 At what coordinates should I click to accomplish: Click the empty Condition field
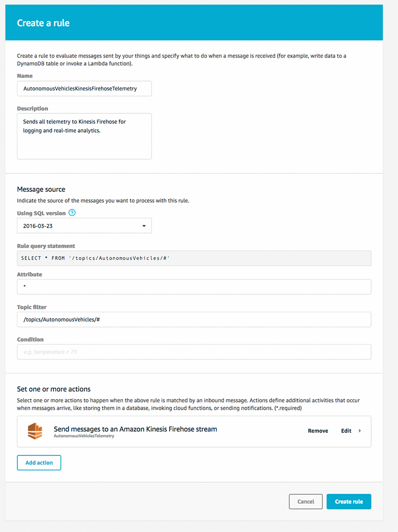[194, 352]
